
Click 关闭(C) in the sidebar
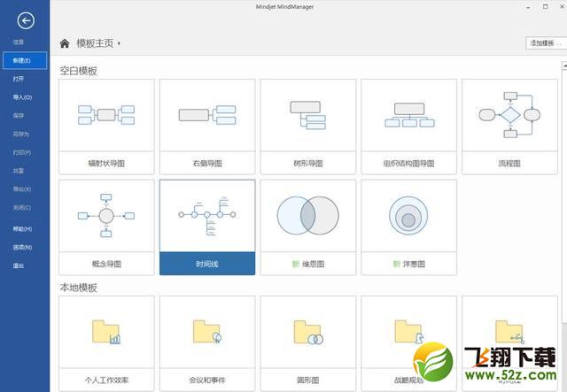[x=22, y=207]
